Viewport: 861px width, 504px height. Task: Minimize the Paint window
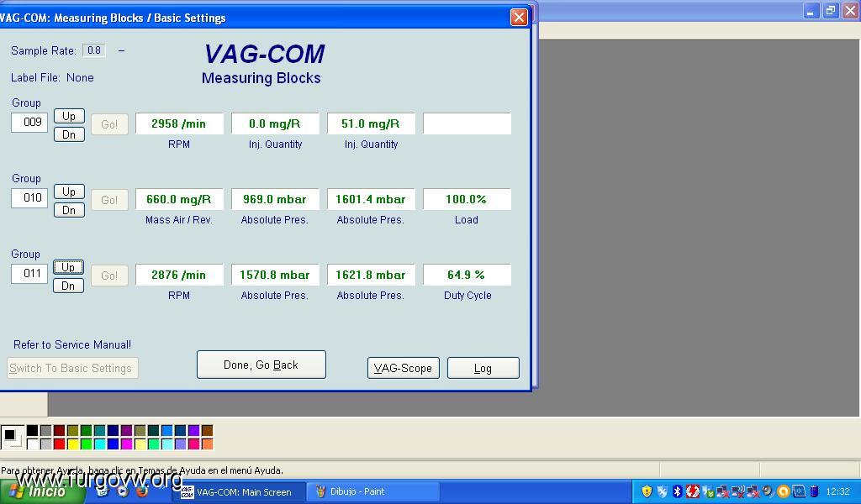click(x=811, y=10)
